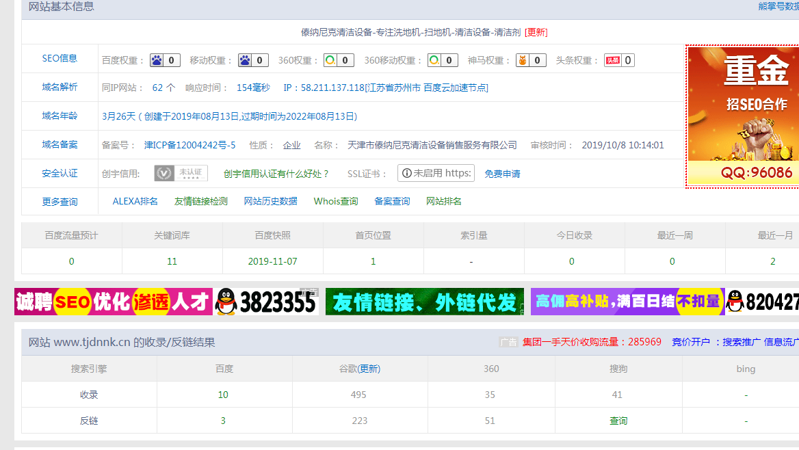This screenshot has height=450, width=799.
Task: Click the Shenma weight badge icon
Action: (x=531, y=60)
